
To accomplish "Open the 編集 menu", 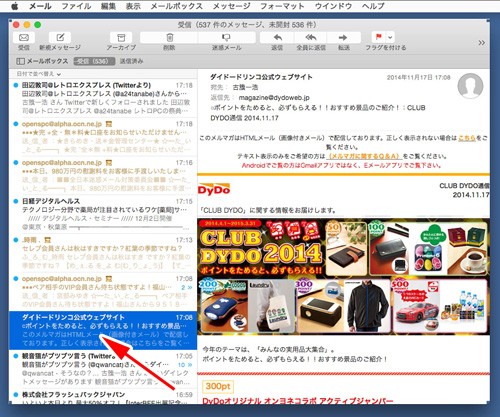I will [x=108, y=6].
